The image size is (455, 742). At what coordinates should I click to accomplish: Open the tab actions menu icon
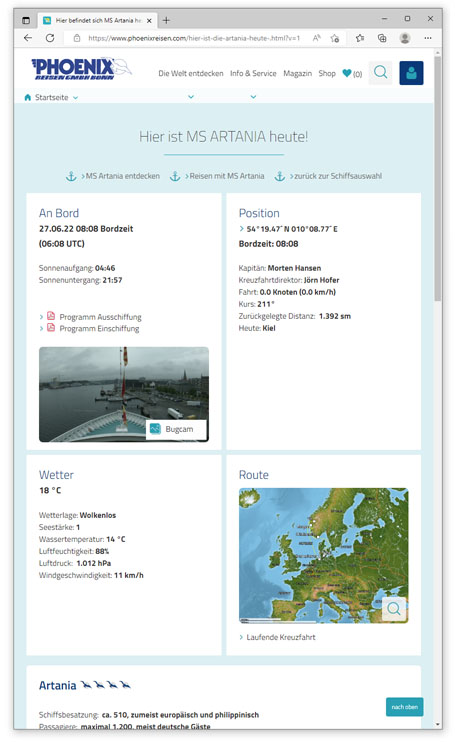(x=26, y=20)
